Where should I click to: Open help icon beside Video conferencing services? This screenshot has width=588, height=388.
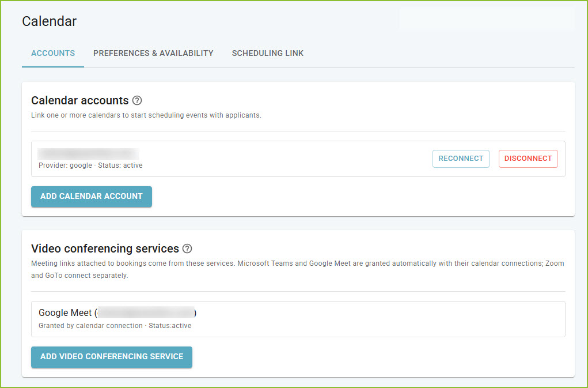[187, 248]
